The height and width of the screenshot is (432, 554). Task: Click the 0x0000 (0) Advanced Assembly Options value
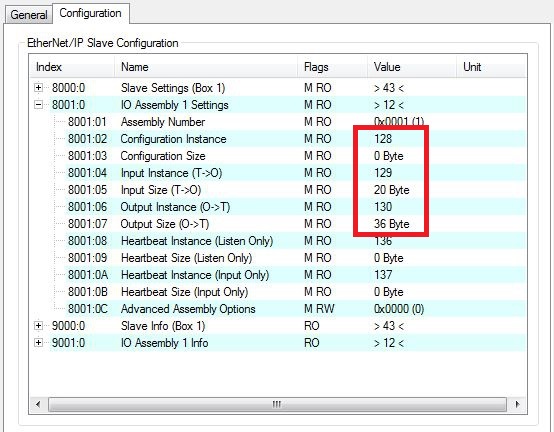tap(399, 309)
